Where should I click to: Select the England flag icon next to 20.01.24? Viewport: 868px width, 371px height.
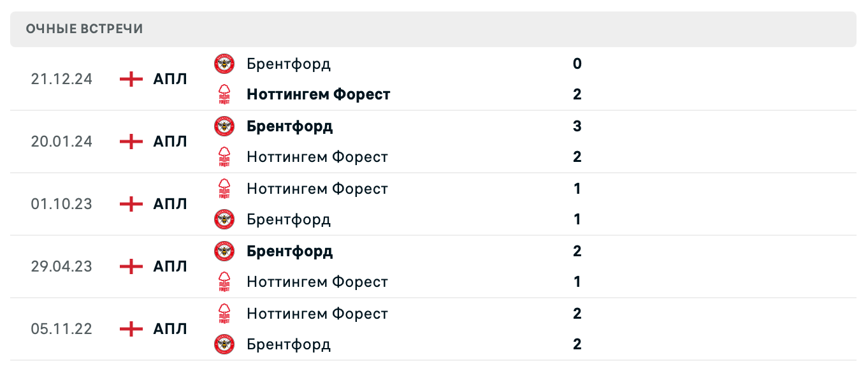[x=130, y=141]
